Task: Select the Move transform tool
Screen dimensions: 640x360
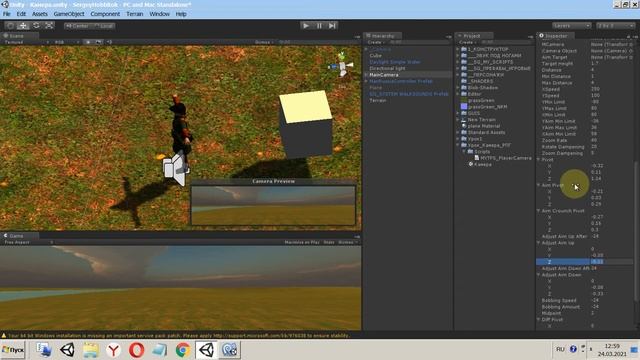Action: [23, 26]
